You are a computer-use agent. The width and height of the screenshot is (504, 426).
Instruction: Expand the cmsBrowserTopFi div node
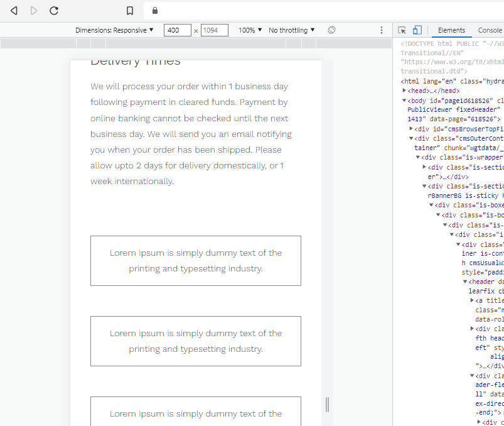tap(411, 129)
